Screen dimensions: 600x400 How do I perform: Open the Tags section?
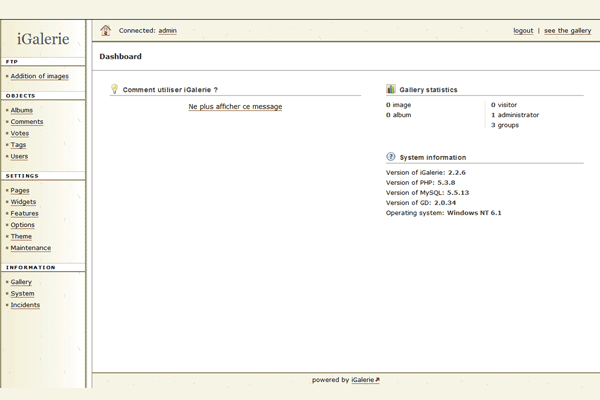click(18, 145)
